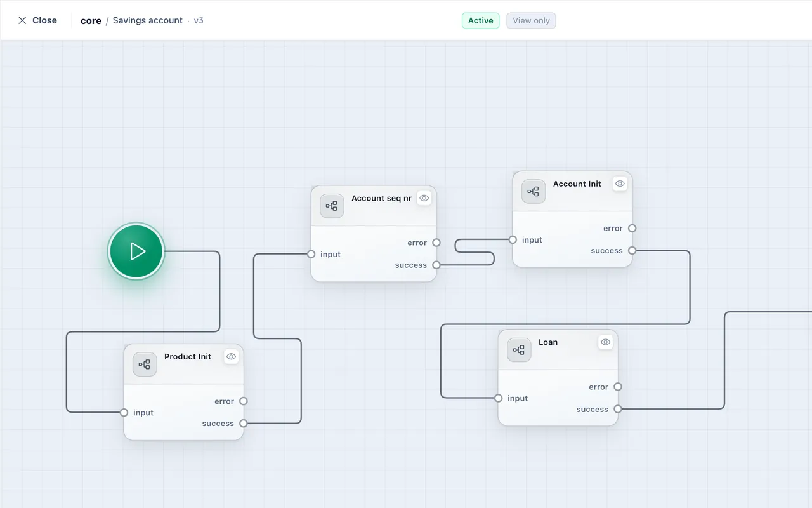Select the Account Init input port
Screen dimensions: 812x508
513,240
